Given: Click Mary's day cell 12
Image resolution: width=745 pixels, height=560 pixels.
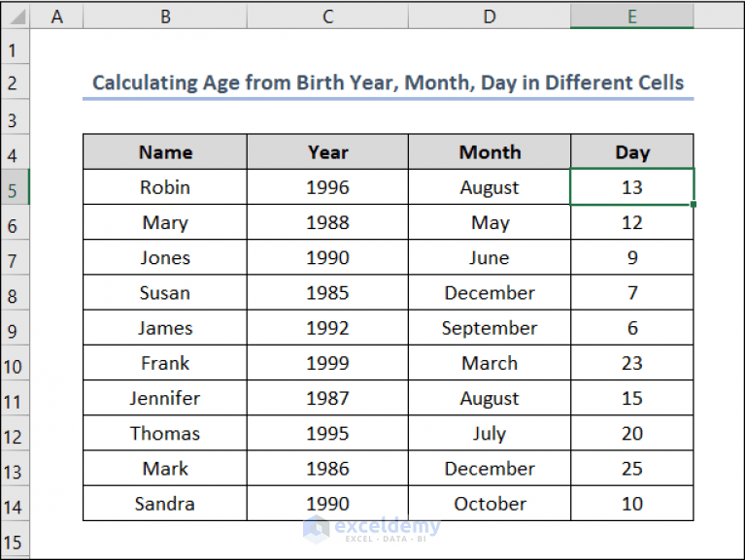Looking at the screenshot, I should coord(632,222).
